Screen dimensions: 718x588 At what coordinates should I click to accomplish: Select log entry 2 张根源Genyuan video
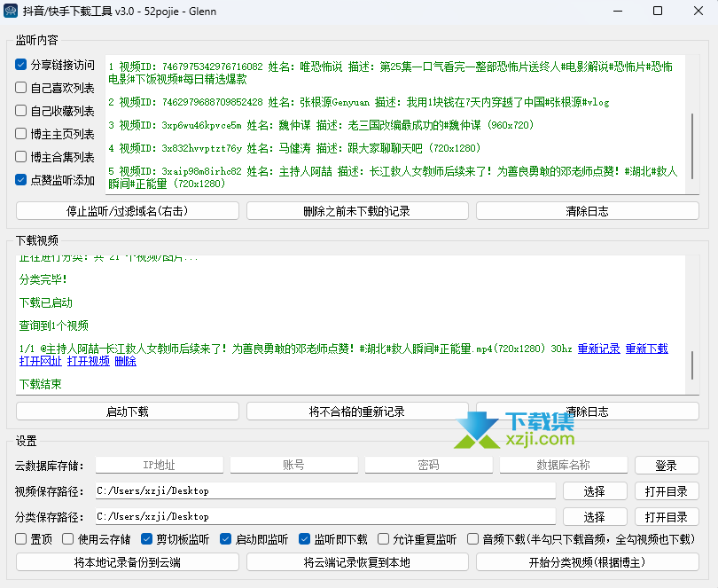(x=358, y=102)
